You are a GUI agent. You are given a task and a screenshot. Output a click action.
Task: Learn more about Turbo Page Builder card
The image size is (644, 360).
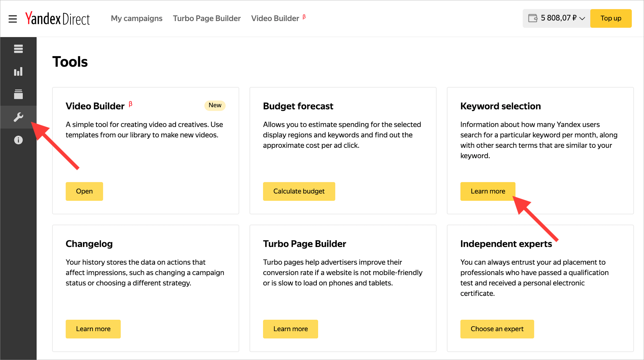click(290, 329)
